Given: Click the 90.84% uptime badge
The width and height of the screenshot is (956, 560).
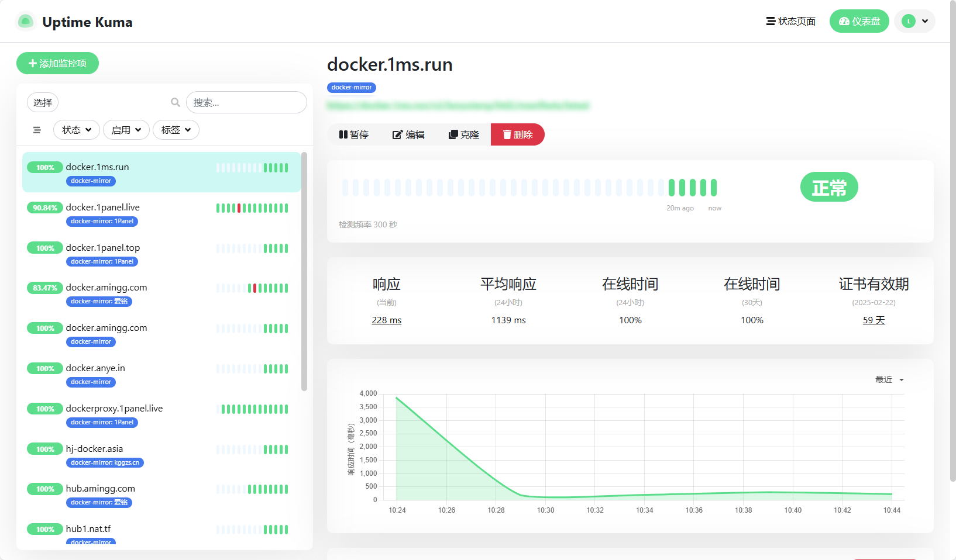Looking at the screenshot, I should click(x=45, y=208).
